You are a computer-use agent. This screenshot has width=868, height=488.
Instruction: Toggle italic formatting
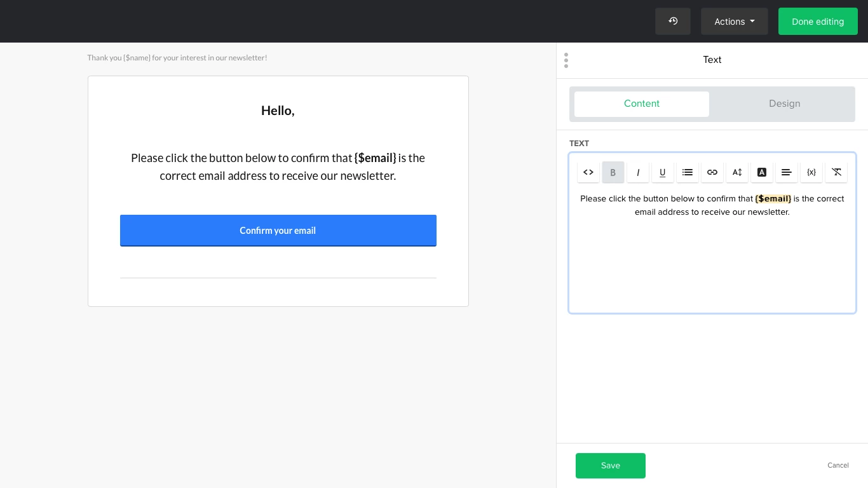point(638,172)
